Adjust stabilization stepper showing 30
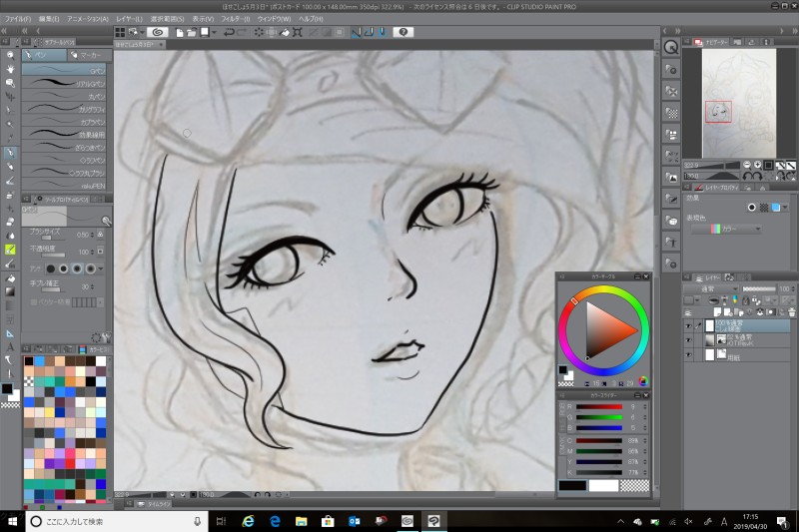The height and width of the screenshot is (532, 799). 92,286
